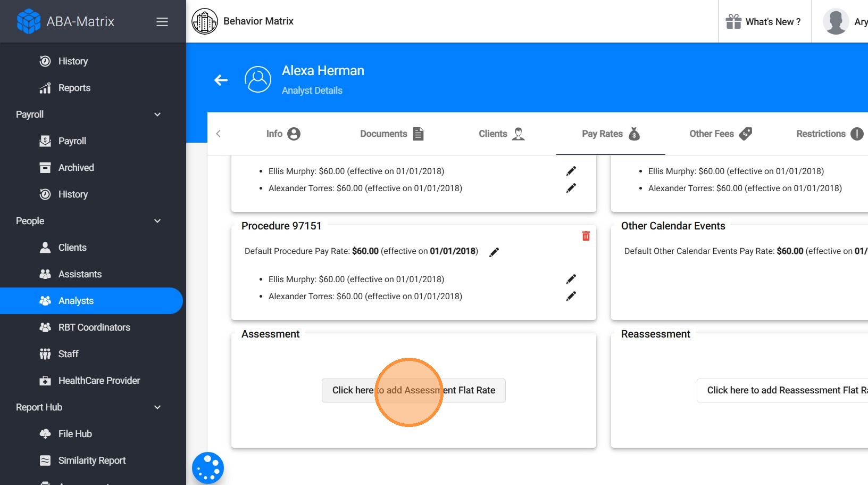Edit Alexander Torres rate in Procedure 97151
Viewport: 868px width, 485px height.
571,296
